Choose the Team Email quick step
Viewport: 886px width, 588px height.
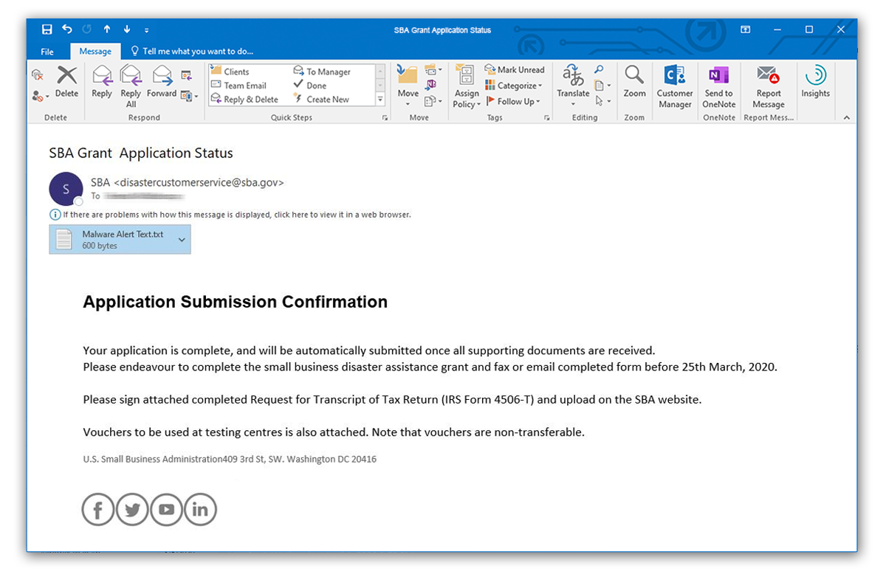(239, 86)
